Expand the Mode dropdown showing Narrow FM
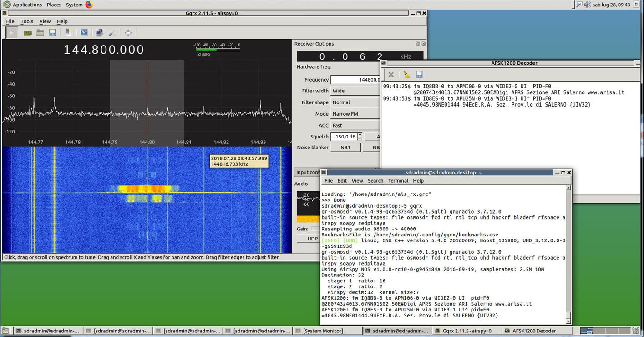The image size is (644, 337). [355, 114]
